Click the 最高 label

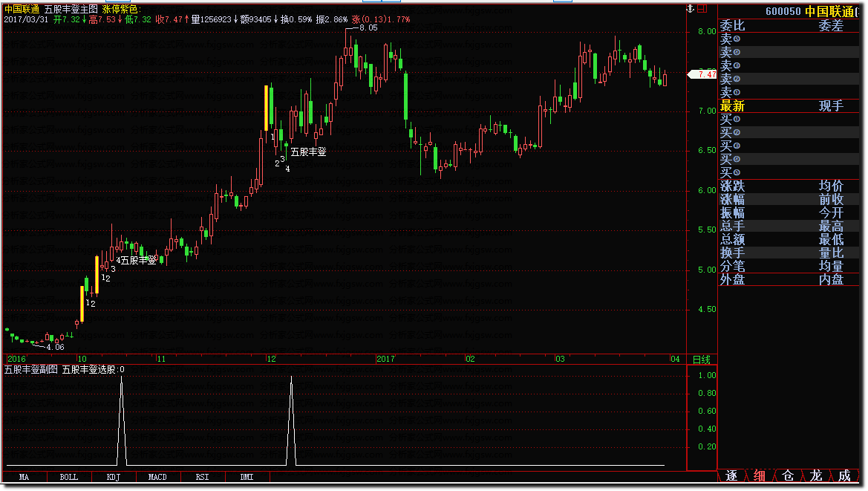coord(831,226)
